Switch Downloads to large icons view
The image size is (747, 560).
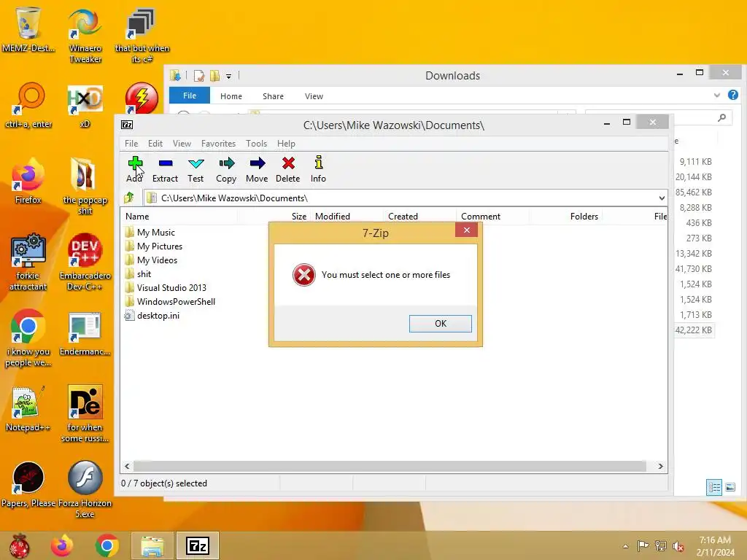pyautogui.click(x=729, y=487)
